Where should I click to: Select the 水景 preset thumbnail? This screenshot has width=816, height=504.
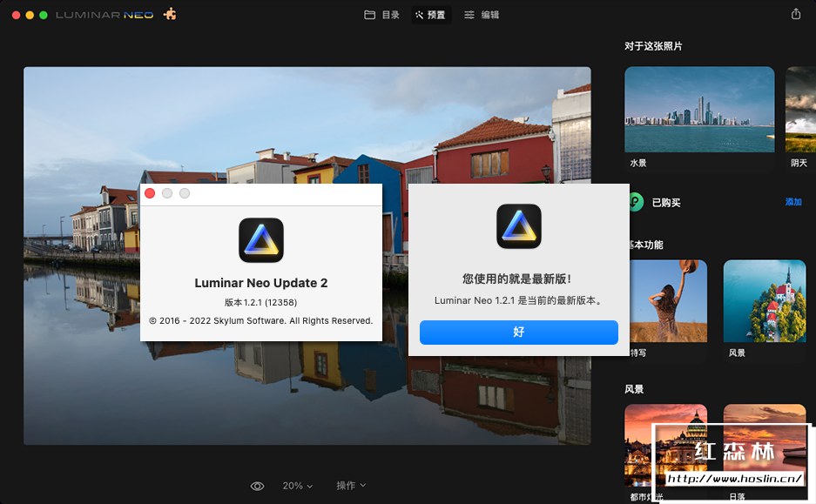point(699,109)
